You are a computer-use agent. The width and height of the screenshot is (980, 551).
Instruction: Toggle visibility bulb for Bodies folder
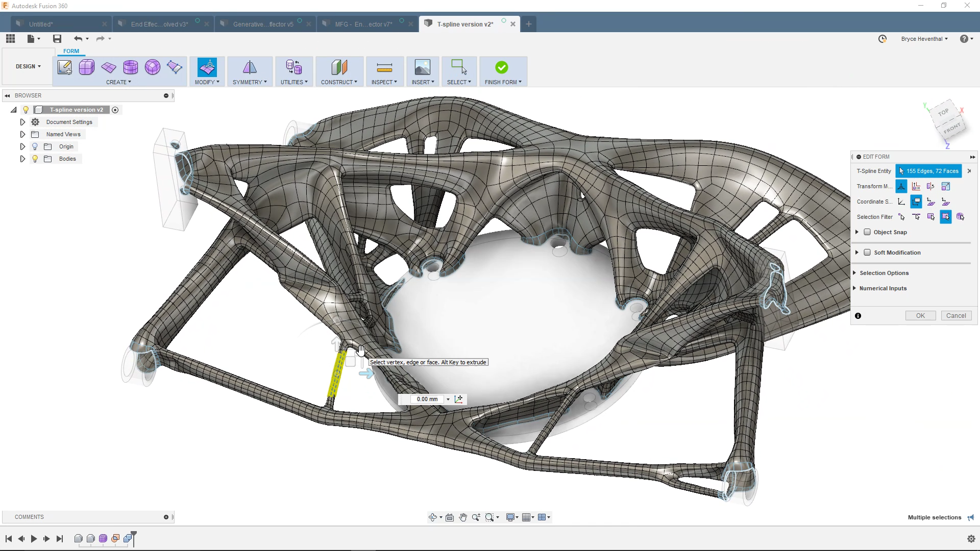click(x=35, y=159)
